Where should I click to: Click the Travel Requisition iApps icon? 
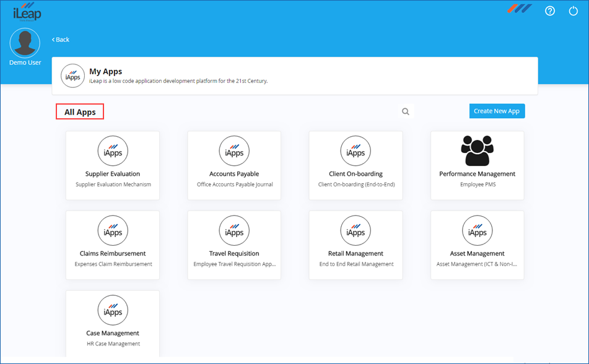[234, 230]
